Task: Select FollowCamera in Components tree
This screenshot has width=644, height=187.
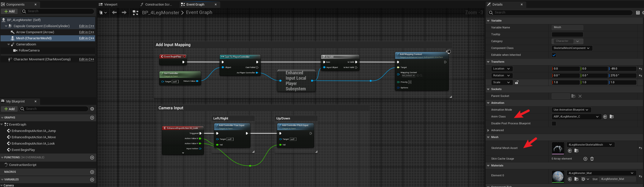Action: click(29, 50)
